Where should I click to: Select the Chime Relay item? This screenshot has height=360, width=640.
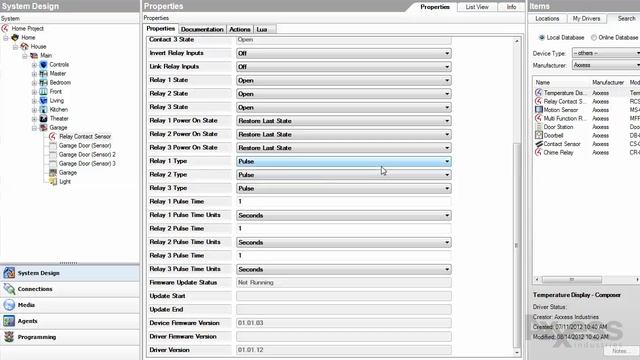pyautogui.click(x=558, y=152)
